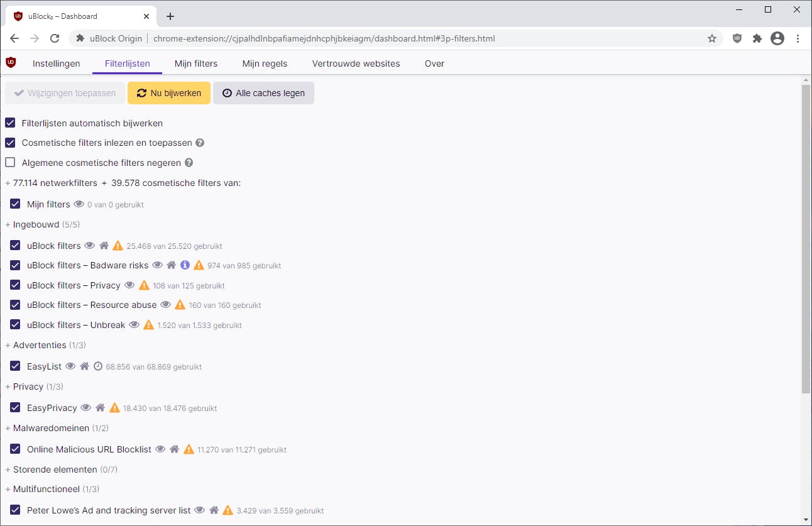The image size is (812, 526).
Task: View uBlock filters – Badware risks list content
Action: [157, 265]
